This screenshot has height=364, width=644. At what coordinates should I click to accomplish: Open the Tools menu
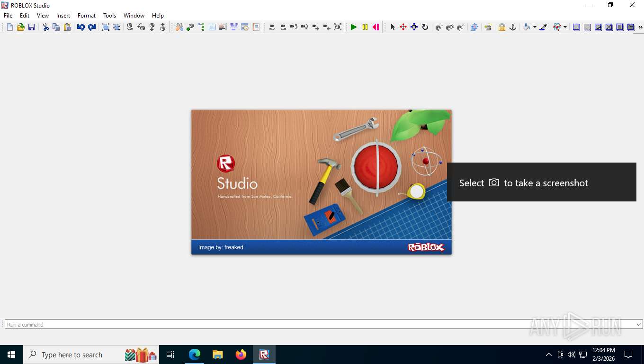coord(109,16)
